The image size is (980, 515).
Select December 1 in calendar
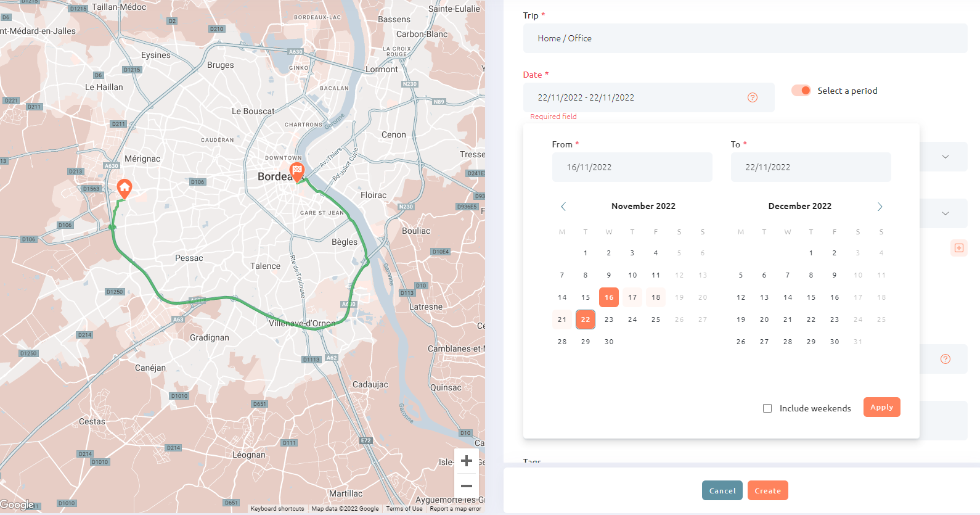811,253
